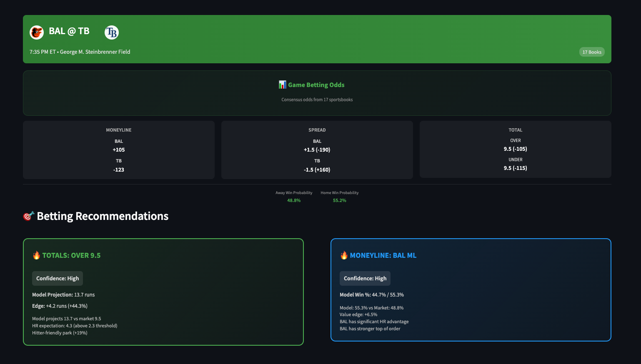Click the bar chart icon above Game Betting Odds

coord(282,85)
